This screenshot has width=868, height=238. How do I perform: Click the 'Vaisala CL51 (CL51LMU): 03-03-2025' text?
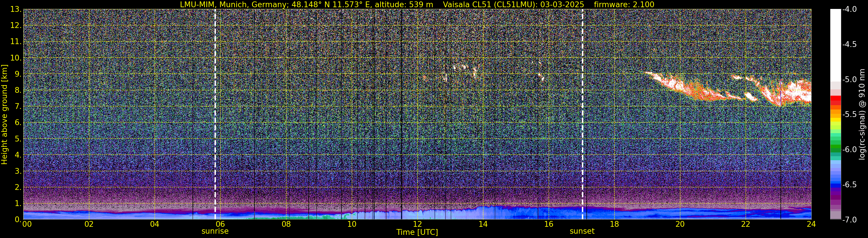point(513,4)
